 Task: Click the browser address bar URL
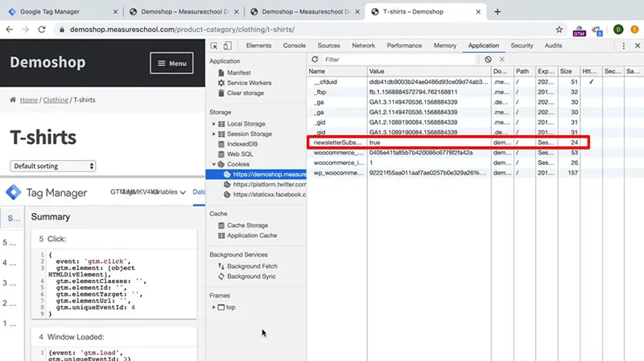point(182,30)
